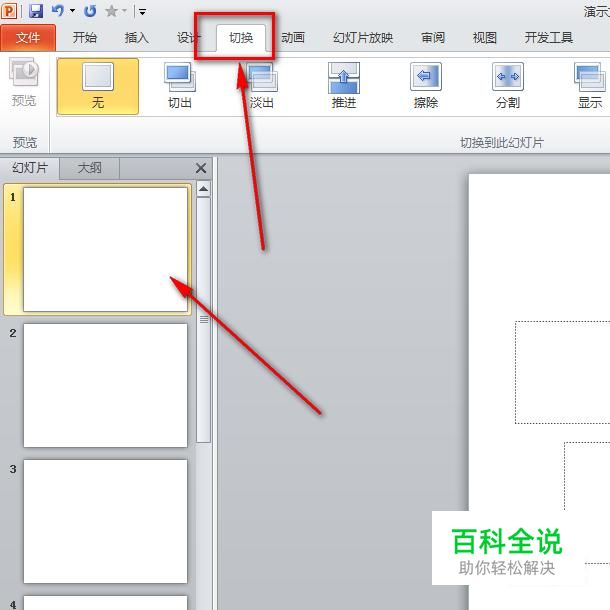Apply the 淡出 fade transition
The image size is (610, 610).
262,86
